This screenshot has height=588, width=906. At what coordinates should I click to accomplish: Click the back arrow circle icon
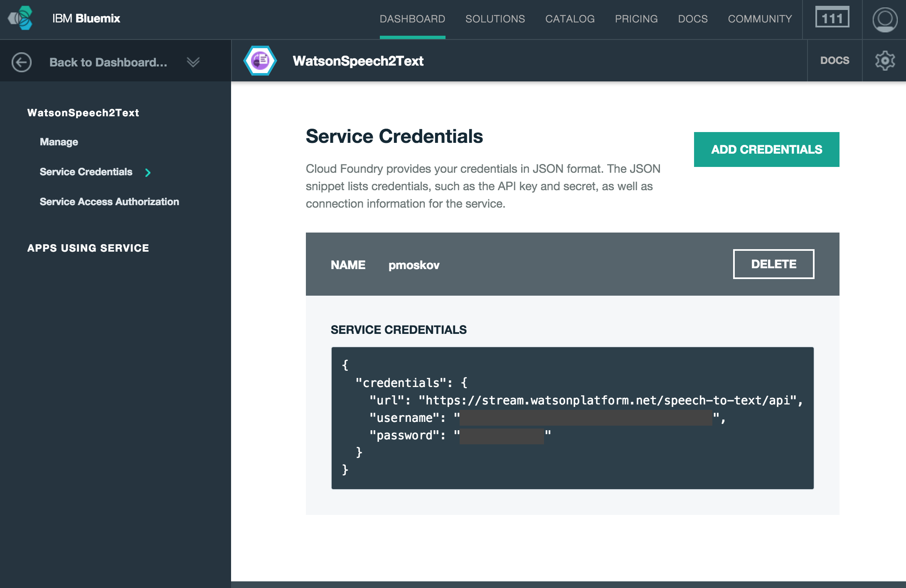pyautogui.click(x=21, y=62)
